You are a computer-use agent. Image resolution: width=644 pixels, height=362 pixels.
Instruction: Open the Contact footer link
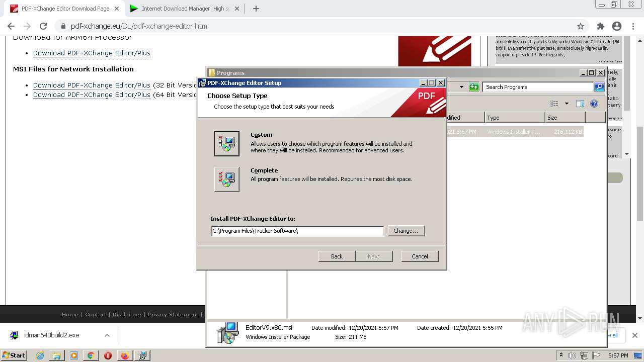[96, 315]
